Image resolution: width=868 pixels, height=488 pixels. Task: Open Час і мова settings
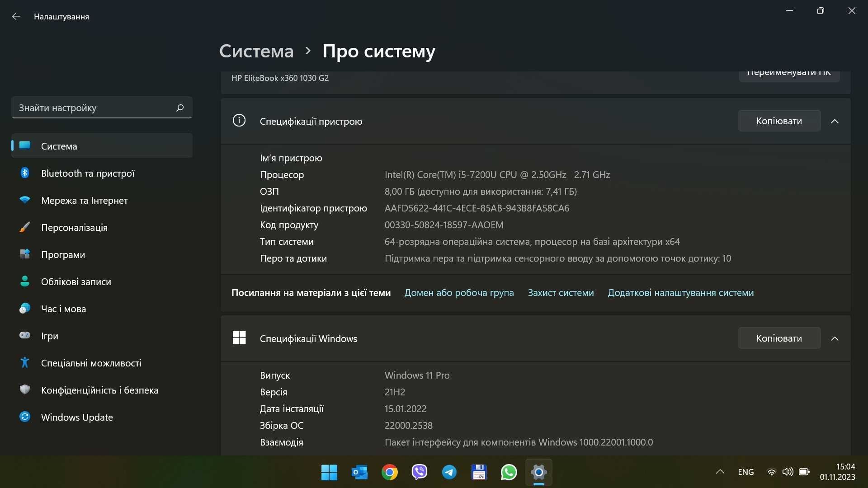[102, 309]
